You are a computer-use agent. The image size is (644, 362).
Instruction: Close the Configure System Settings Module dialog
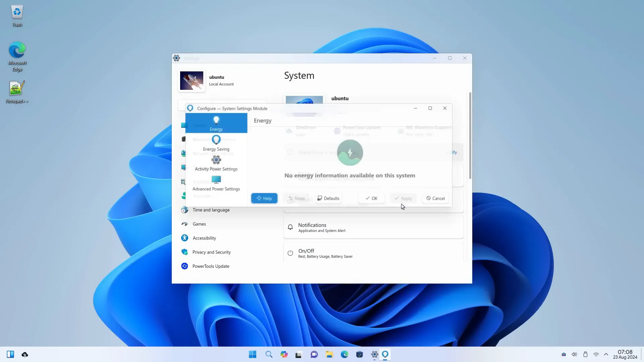(445, 108)
